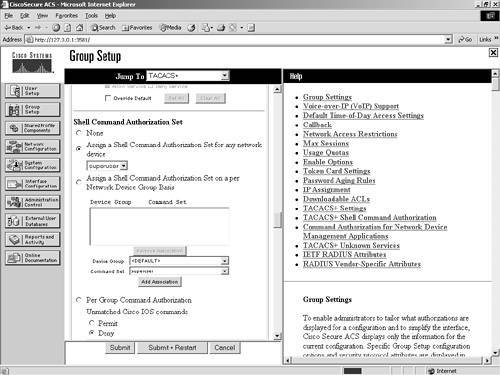The height and width of the screenshot is (375, 500).
Task: Click the browser Home toolbar icon
Action: [x=79, y=28]
